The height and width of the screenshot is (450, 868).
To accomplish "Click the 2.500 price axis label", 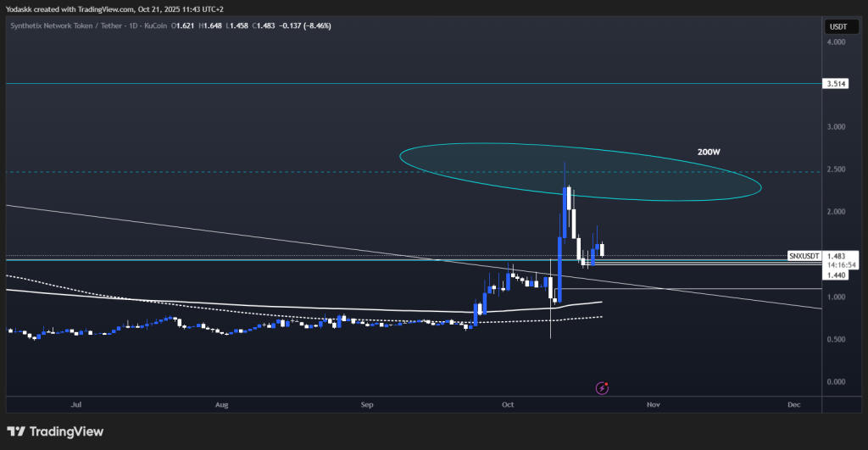I will 836,169.
